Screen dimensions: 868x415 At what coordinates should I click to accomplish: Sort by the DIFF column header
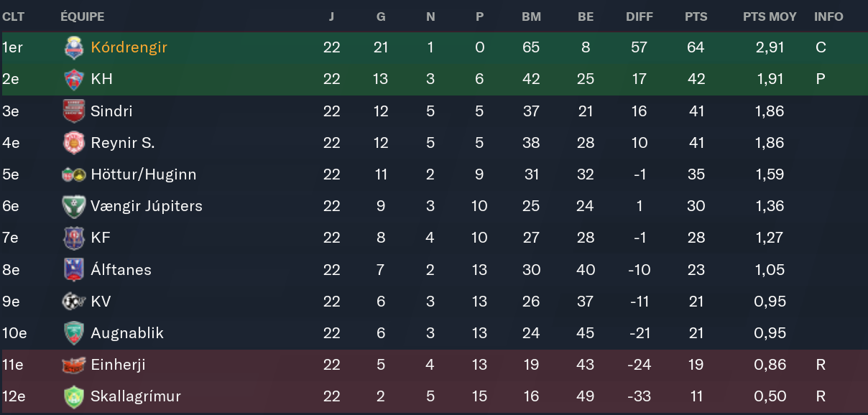coord(640,17)
